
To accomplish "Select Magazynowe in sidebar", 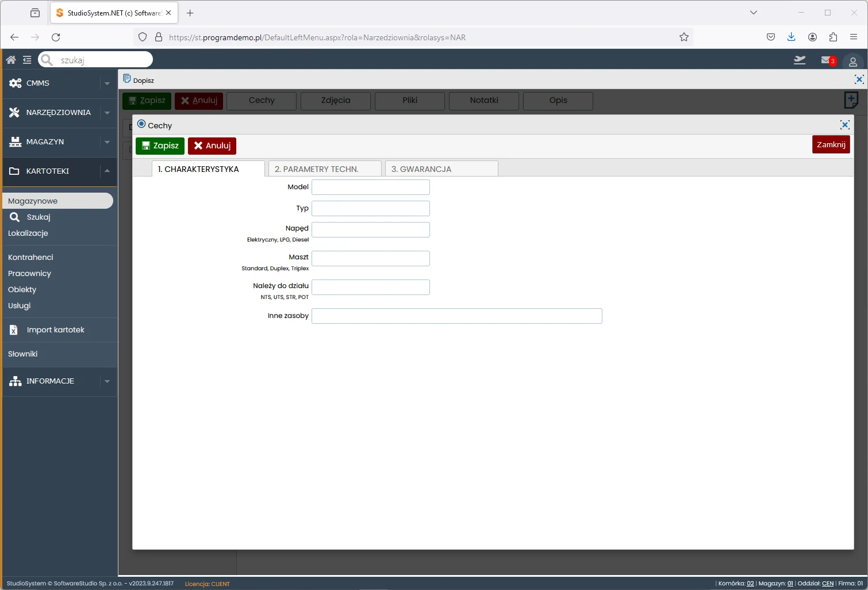I will point(57,201).
